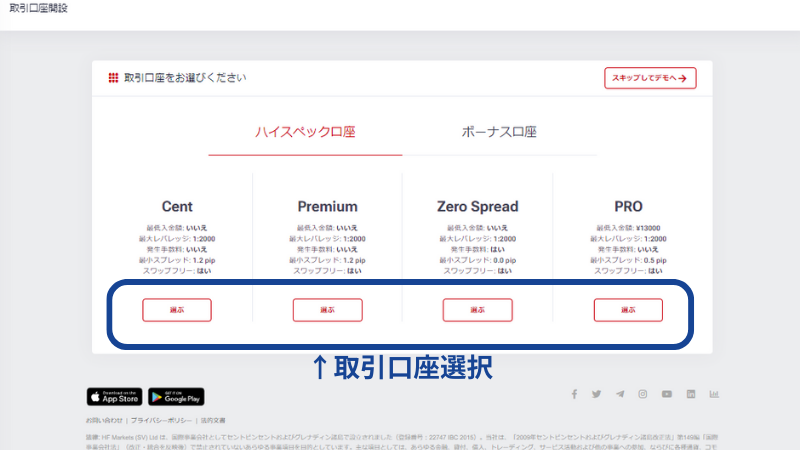The image size is (800, 450).
Task: Open the お問い合わせ footer link
Action: (105, 421)
